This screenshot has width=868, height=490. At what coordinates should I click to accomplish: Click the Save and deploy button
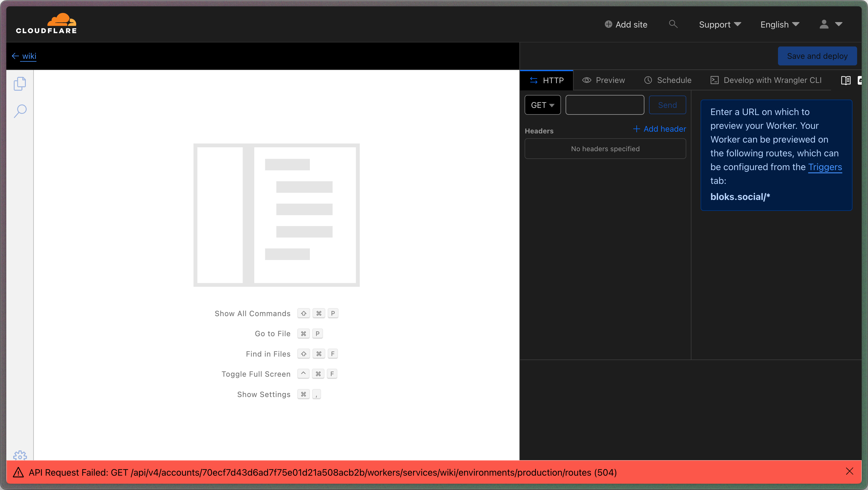(x=817, y=56)
